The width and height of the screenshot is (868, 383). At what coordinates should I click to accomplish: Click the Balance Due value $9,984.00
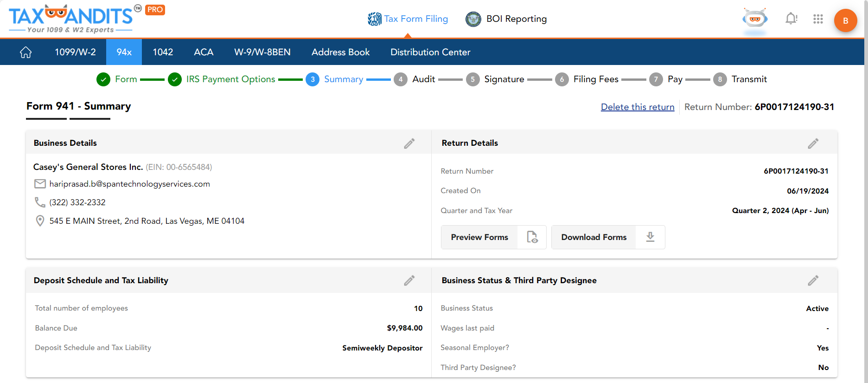405,328
